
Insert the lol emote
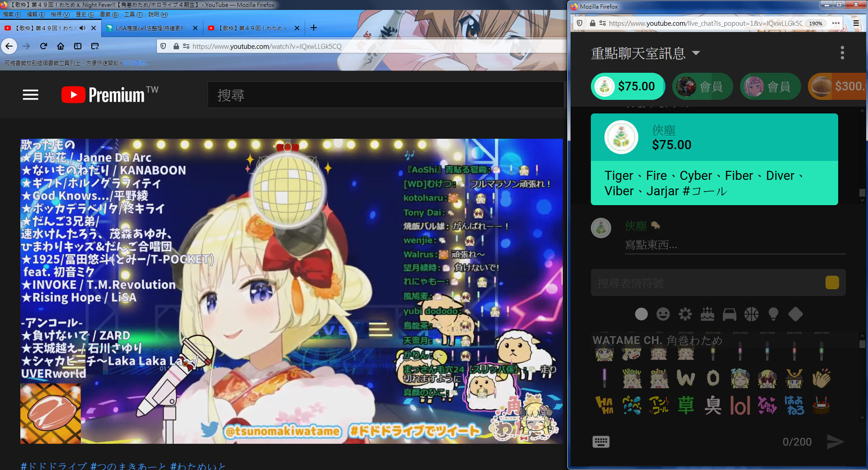point(740,405)
